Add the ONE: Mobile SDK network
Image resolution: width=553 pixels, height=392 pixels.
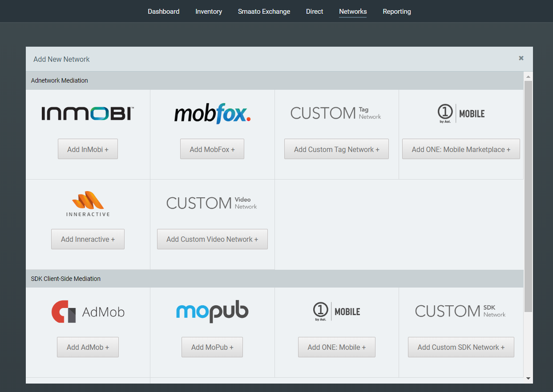coord(336,347)
